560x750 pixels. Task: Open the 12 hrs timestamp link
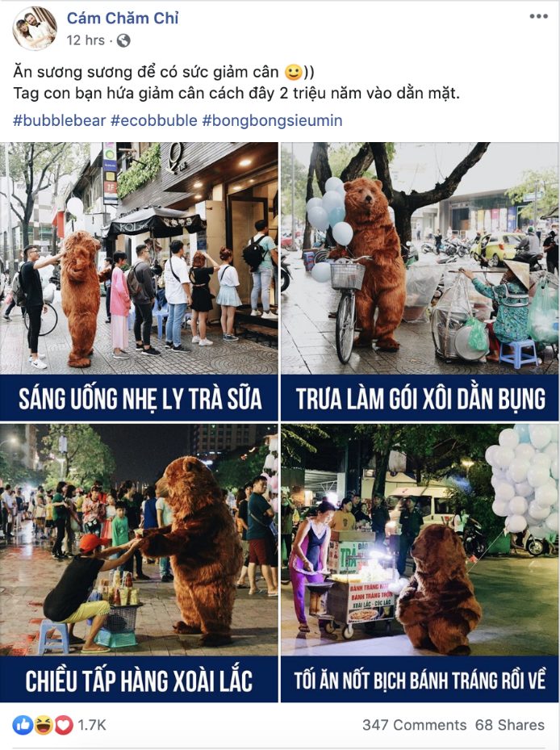(86, 40)
